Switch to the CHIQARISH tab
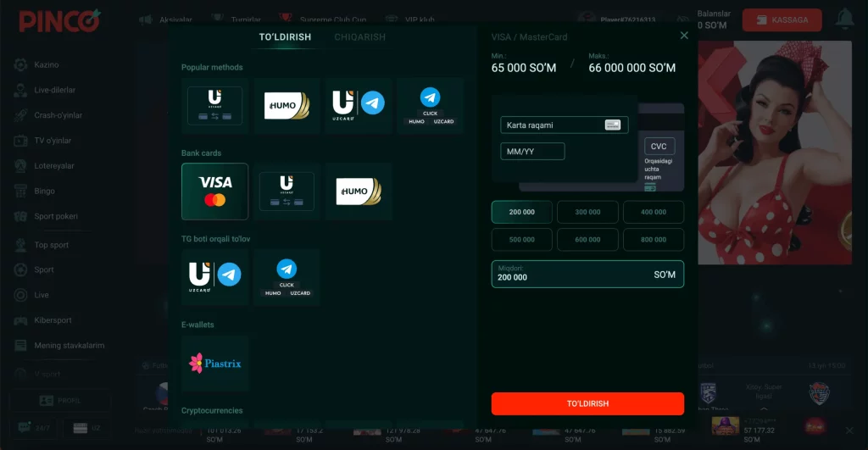 [359, 37]
